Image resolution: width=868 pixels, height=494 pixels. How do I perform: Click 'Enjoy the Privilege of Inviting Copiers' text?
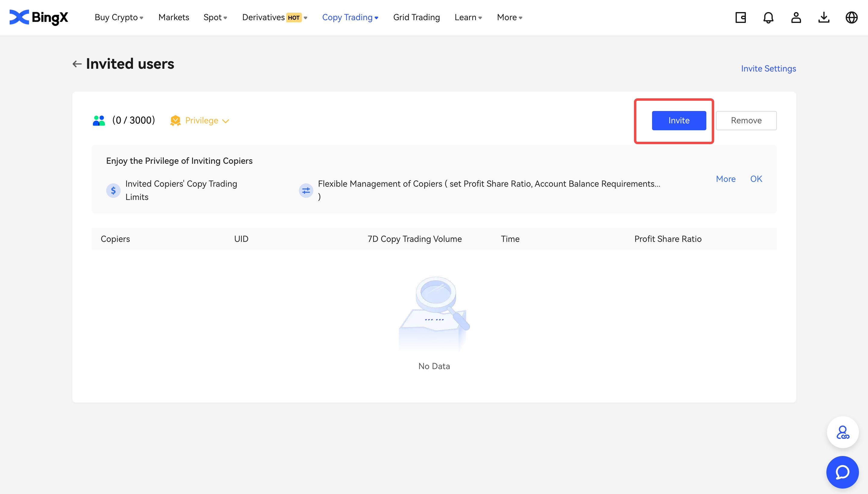coord(179,161)
